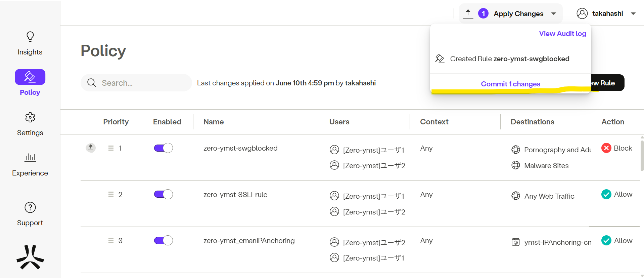Toggle the zero-ymst_cmanIPAnchoring rule switch
This screenshot has width=644, height=278.
(164, 240)
